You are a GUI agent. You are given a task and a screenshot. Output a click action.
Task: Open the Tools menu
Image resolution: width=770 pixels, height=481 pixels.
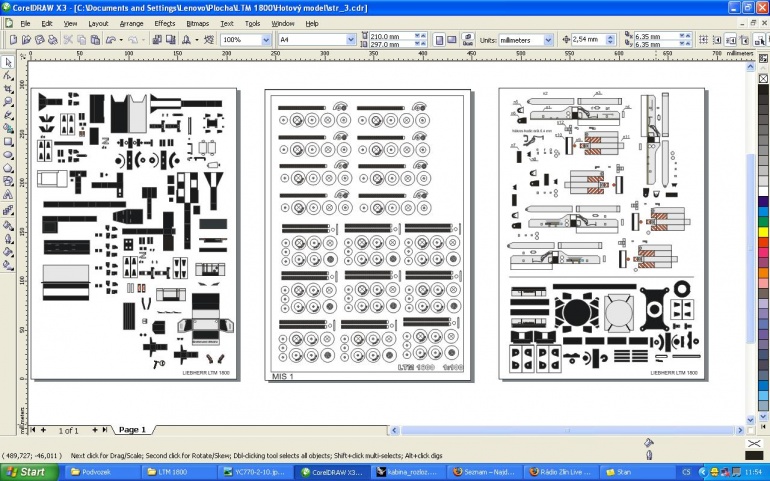[252, 23]
